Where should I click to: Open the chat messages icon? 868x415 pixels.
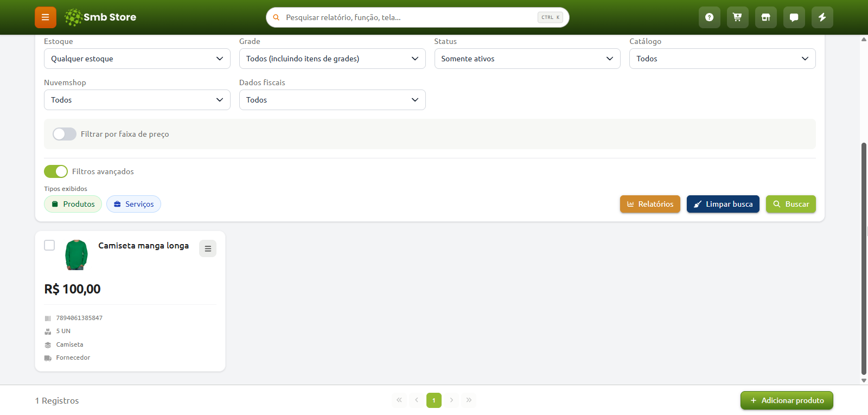point(794,17)
